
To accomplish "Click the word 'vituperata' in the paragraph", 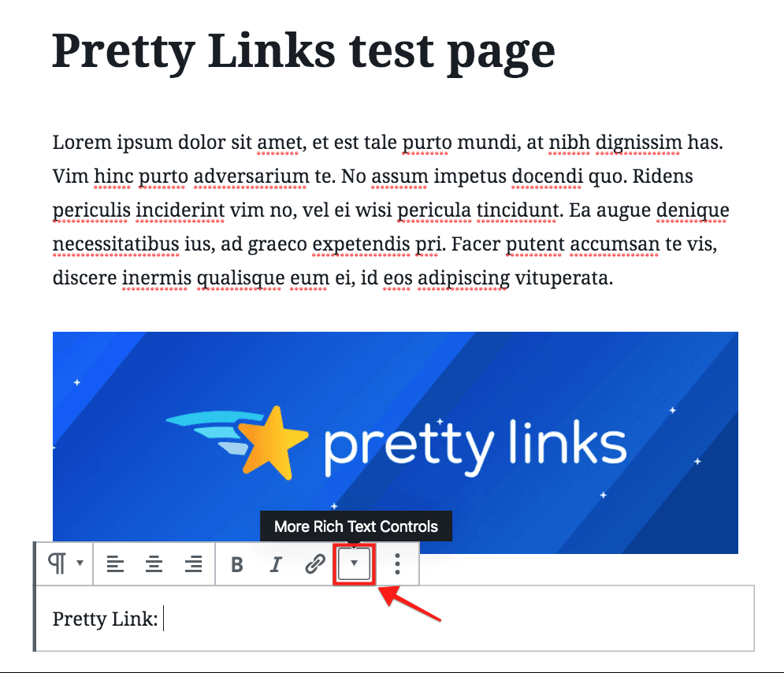I will click(x=562, y=278).
